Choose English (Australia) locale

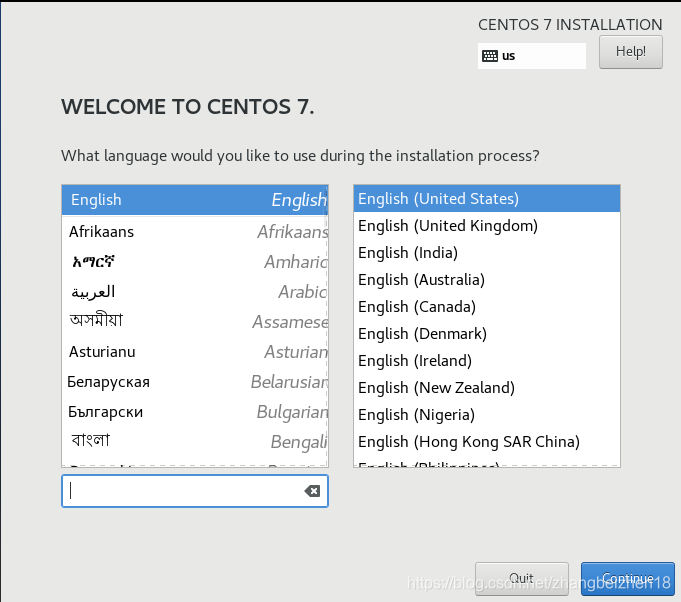point(487,280)
